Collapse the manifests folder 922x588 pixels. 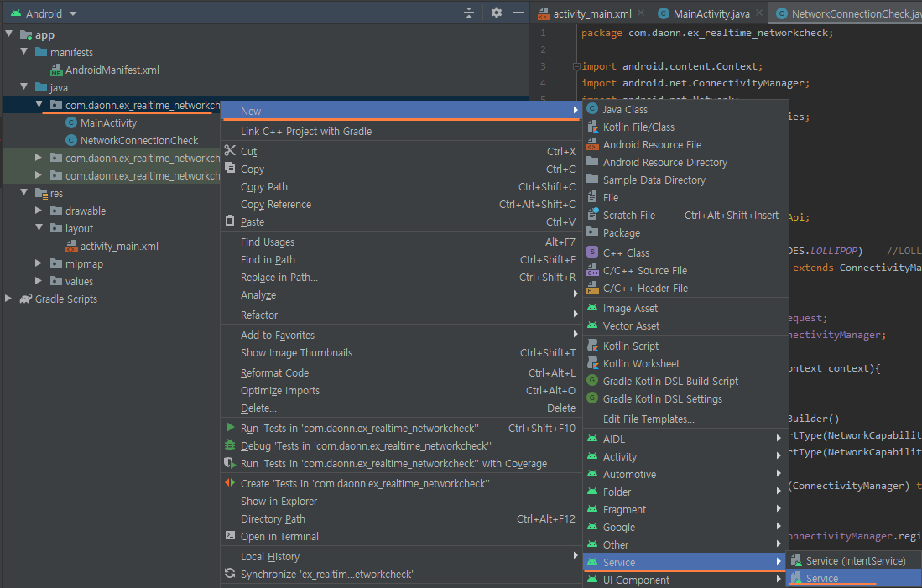pos(24,52)
